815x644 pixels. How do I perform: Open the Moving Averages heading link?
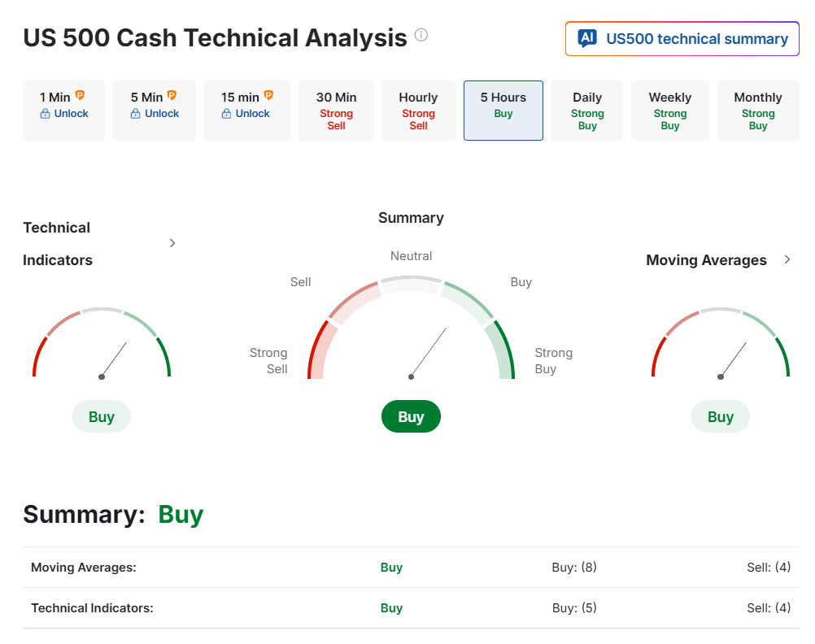[x=706, y=260]
